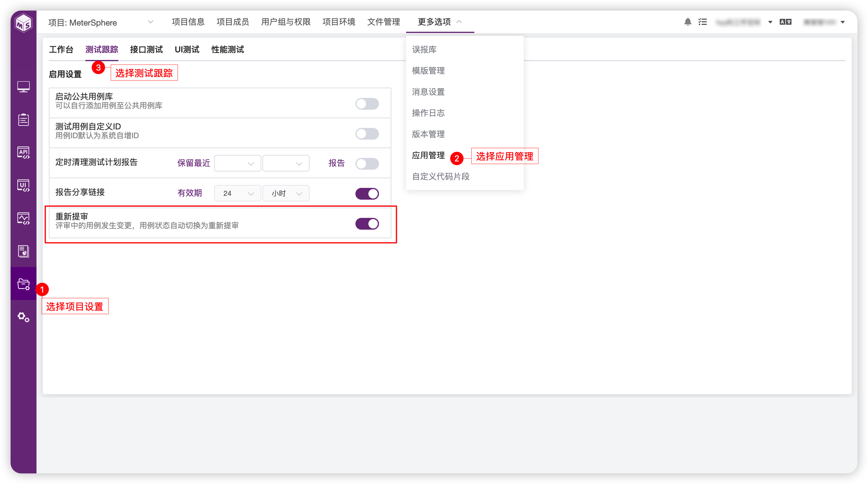The width and height of the screenshot is (868, 484).
Task: Open the test tracking clipboard icon
Action: pyautogui.click(x=23, y=120)
